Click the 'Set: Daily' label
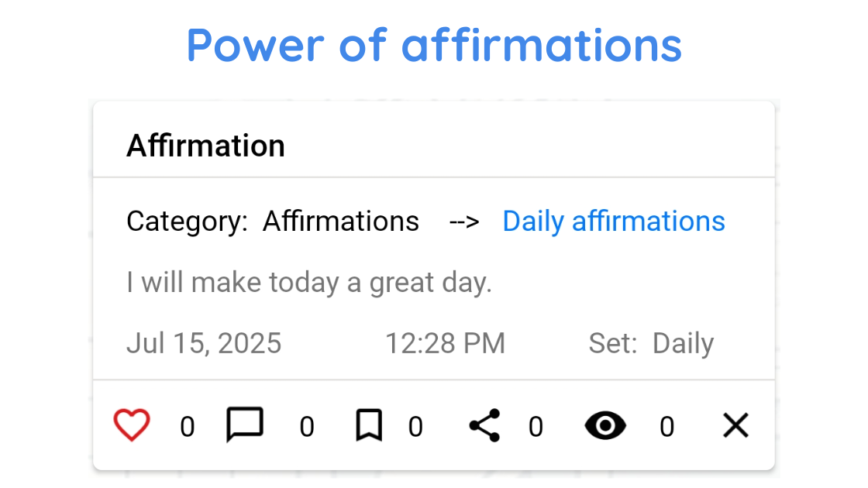The width and height of the screenshot is (868, 488). pyautogui.click(x=651, y=343)
